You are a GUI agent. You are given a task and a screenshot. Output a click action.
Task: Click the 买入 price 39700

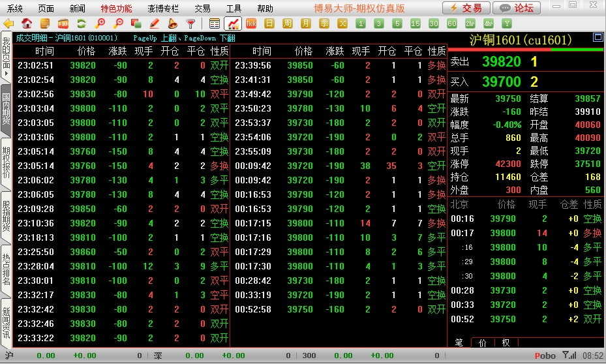coord(501,82)
